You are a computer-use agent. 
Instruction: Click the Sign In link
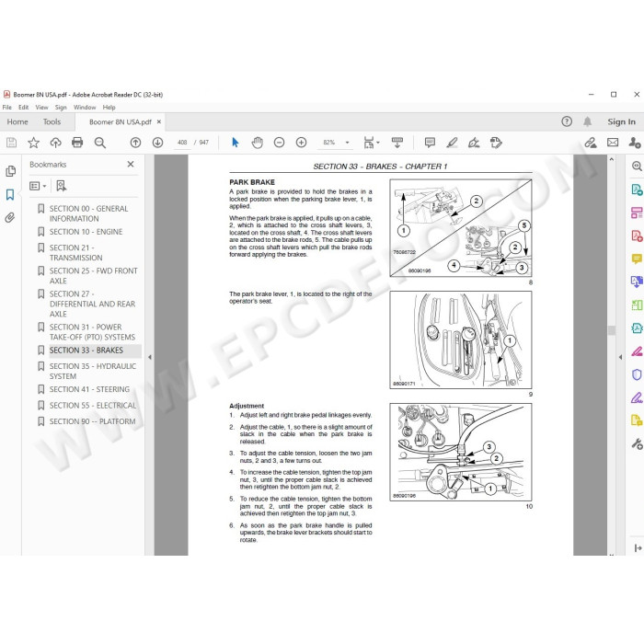tap(621, 121)
